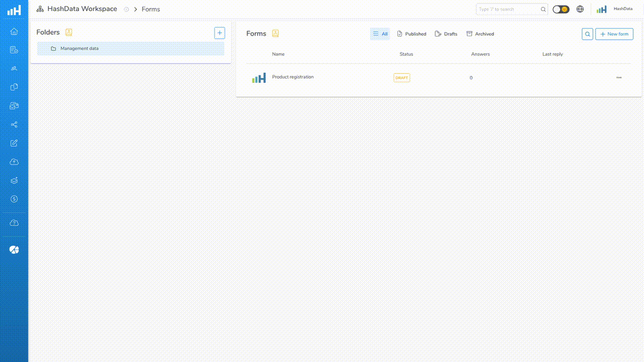Image resolution: width=644 pixels, height=362 pixels.
Task: Add a new folder with the plus button
Action: point(219,33)
